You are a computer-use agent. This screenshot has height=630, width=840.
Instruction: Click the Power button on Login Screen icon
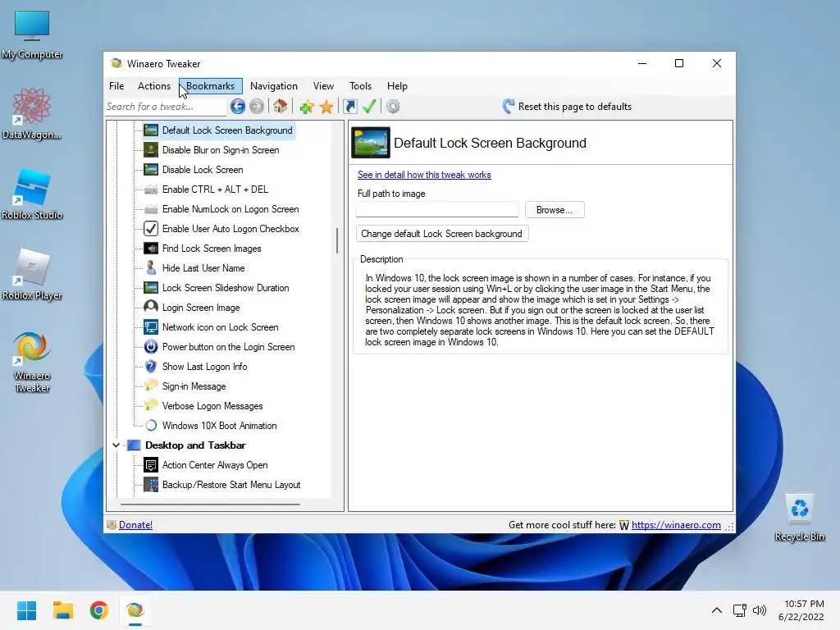[x=151, y=347]
